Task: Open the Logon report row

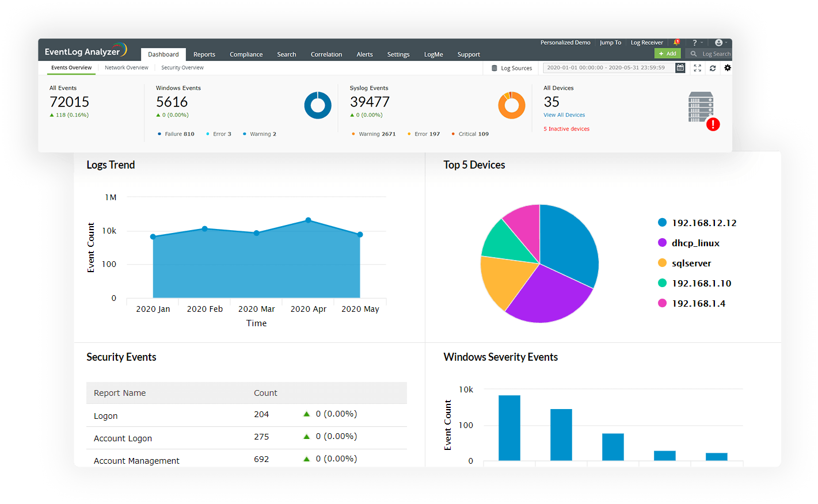Action: (x=246, y=415)
